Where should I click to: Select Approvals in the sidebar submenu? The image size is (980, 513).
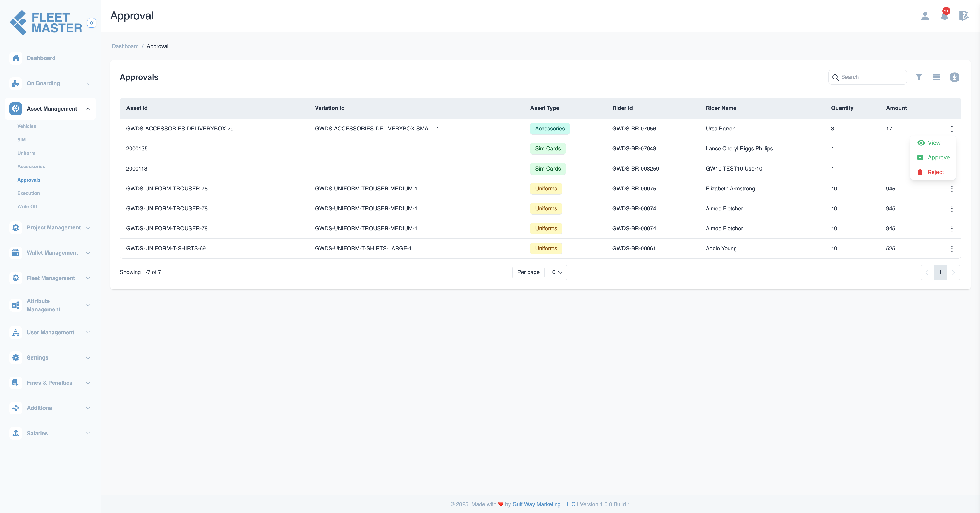coord(29,180)
